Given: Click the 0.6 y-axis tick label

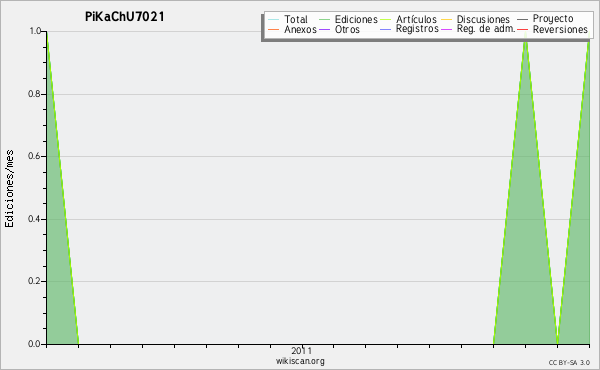Looking at the screenshot, I should [35, 156].
